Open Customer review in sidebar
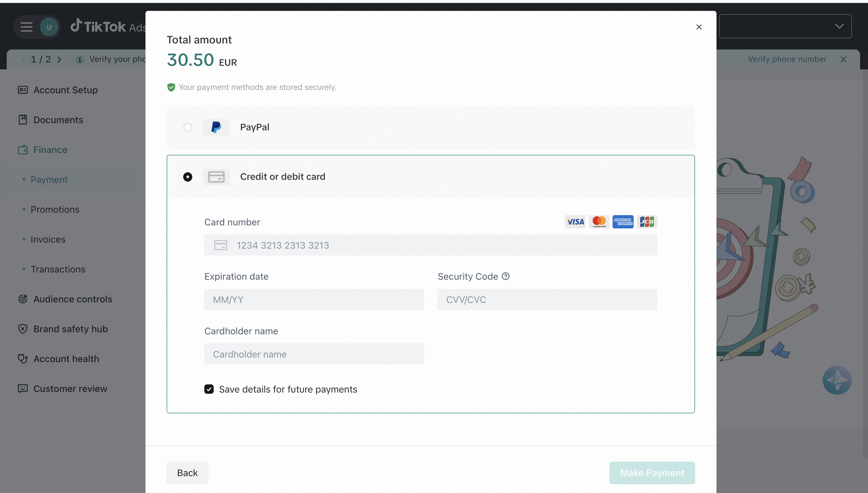The height and width of the screenshot is (493, 868). 62,389
